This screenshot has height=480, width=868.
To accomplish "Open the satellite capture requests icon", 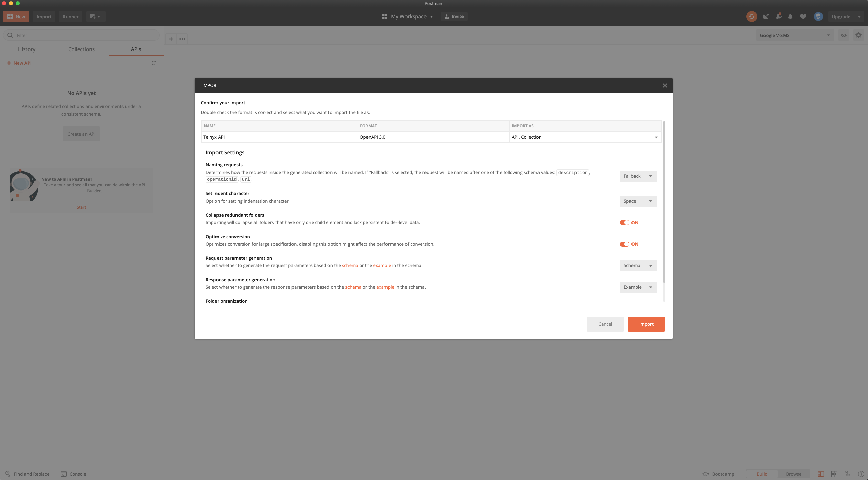I will [766, 16].
